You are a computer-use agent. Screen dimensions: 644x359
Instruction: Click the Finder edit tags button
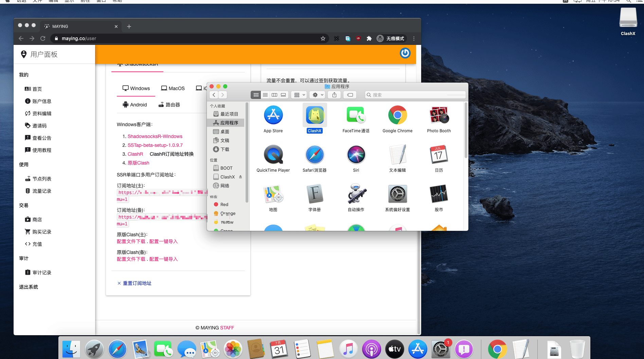(350, 95)
